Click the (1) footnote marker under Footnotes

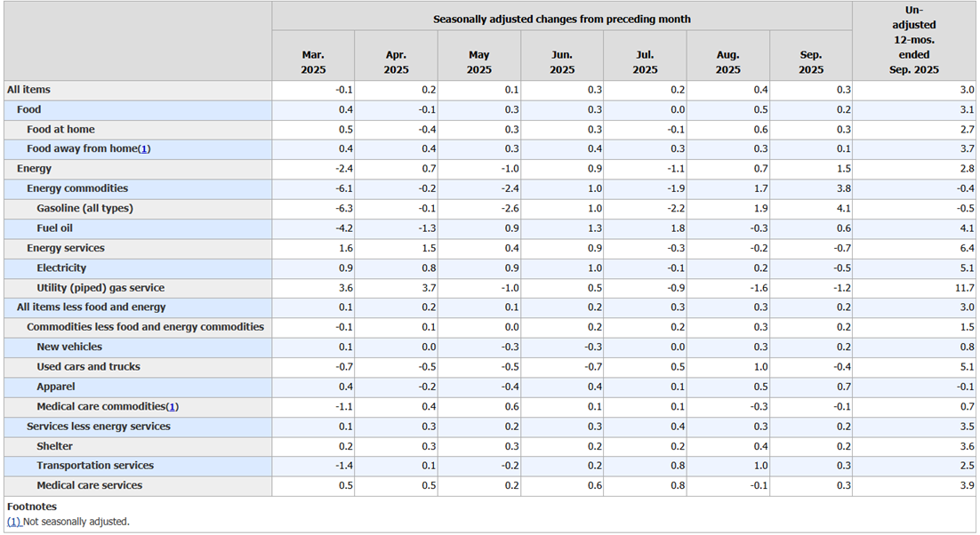click(x=13, y=522)
